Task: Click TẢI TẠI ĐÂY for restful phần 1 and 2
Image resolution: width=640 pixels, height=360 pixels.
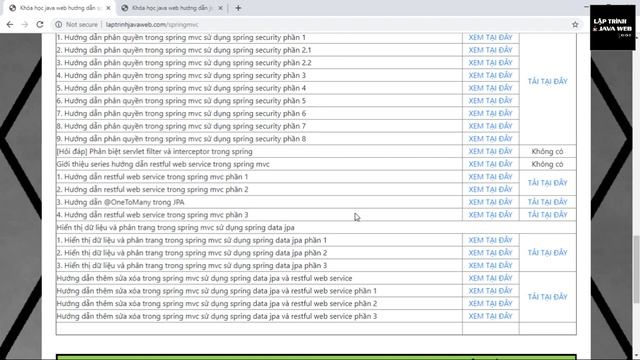Action: point(547,182)
